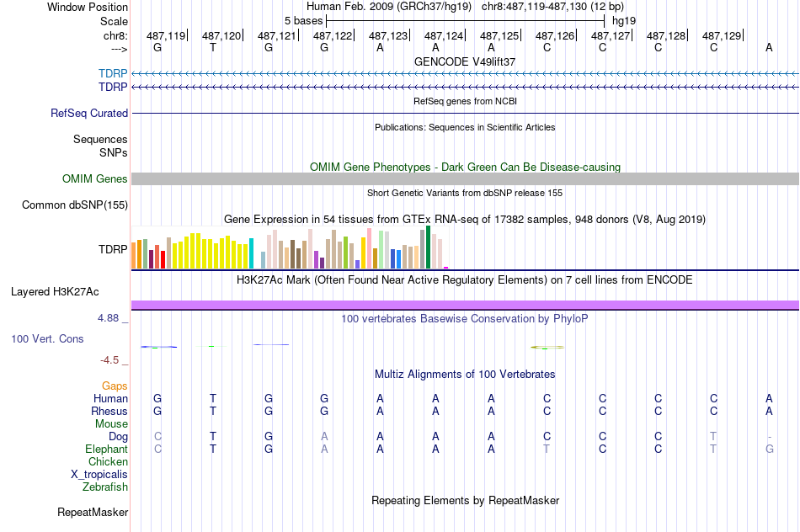Screen dimensions: 800x532
Task: Click the Human alignment row label
Action: (x=110, y=398)
